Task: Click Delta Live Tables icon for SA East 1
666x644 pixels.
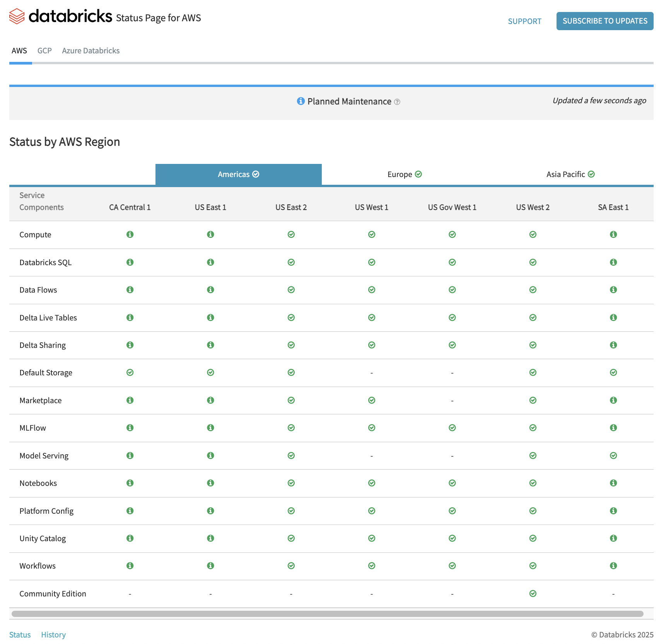Action: click(613, 317)
